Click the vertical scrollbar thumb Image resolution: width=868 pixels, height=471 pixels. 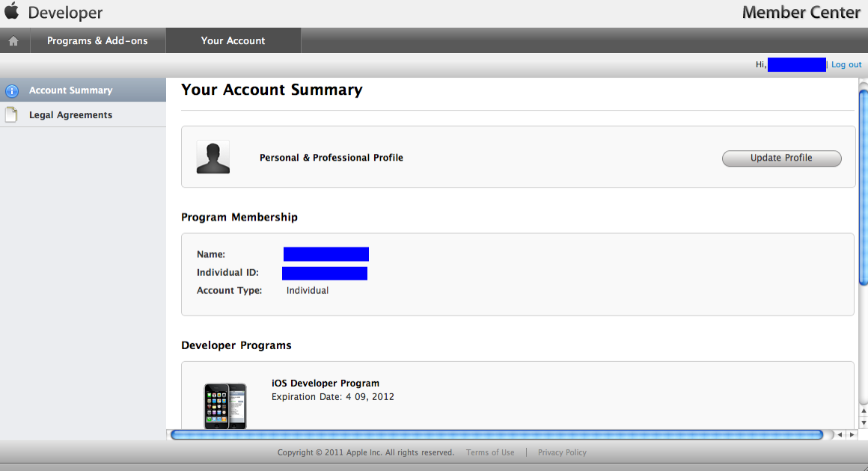[863, 188]
